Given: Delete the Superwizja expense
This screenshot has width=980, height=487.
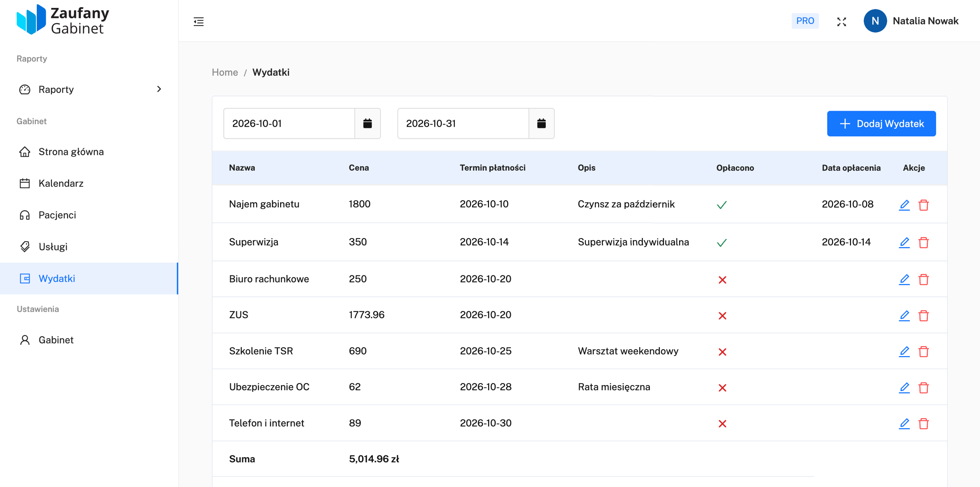Looking at the screenshot, I should 924,242.
